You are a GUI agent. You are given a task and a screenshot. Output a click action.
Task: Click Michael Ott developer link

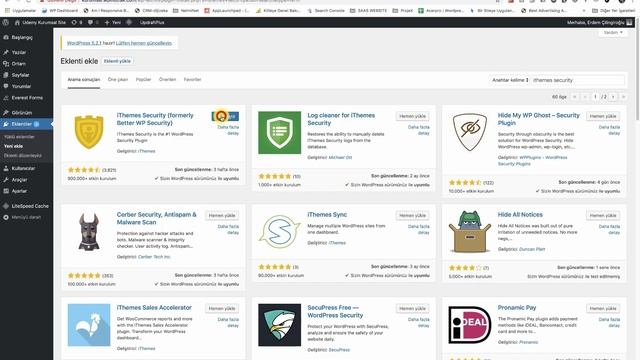(x=340, y=158)
